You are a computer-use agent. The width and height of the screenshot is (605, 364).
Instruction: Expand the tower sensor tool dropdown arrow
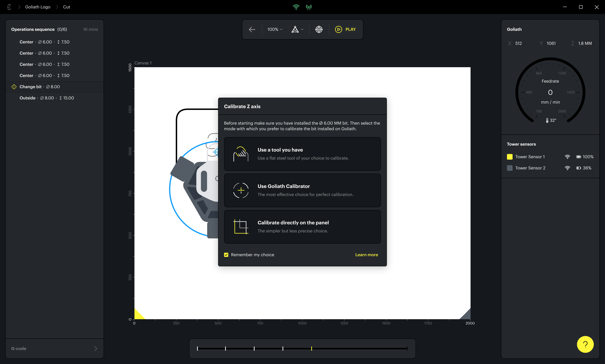302,29
